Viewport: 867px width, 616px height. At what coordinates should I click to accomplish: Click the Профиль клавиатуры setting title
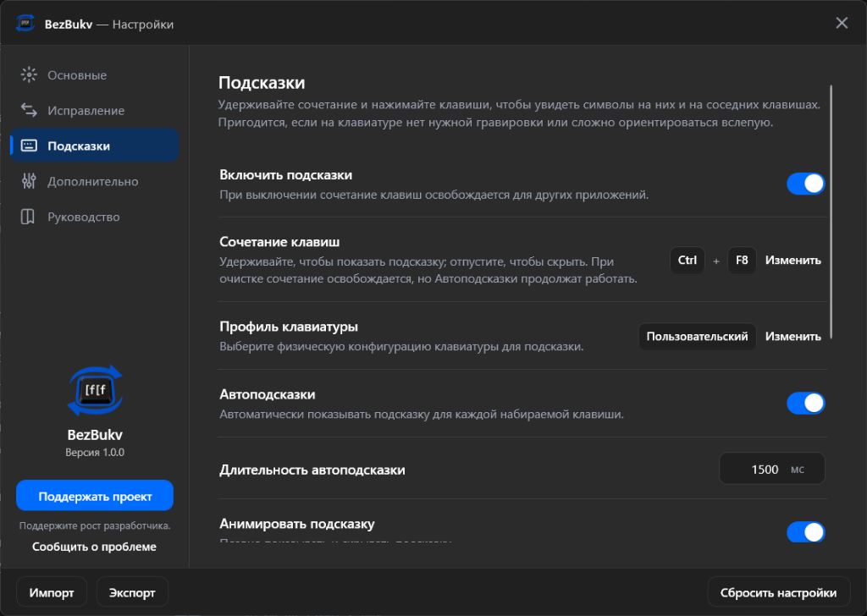point(289,327)
